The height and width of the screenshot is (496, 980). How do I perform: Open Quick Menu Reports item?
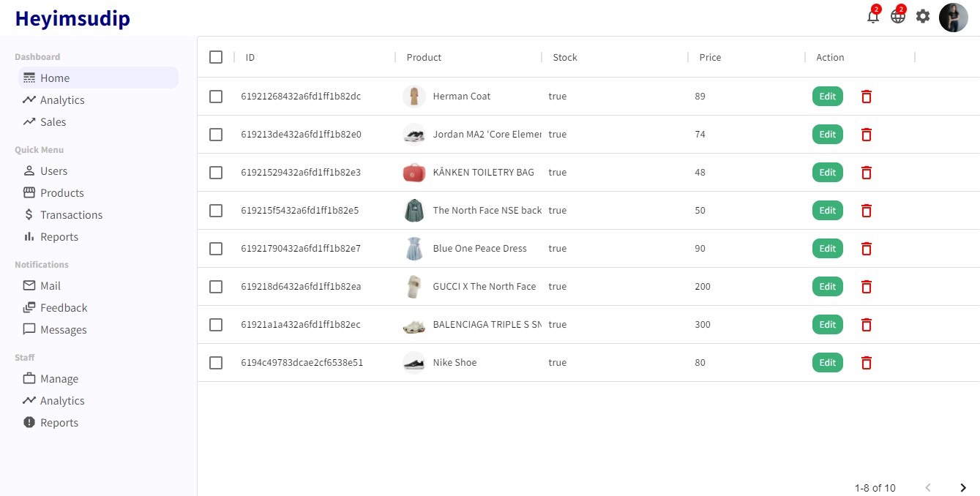98,237
